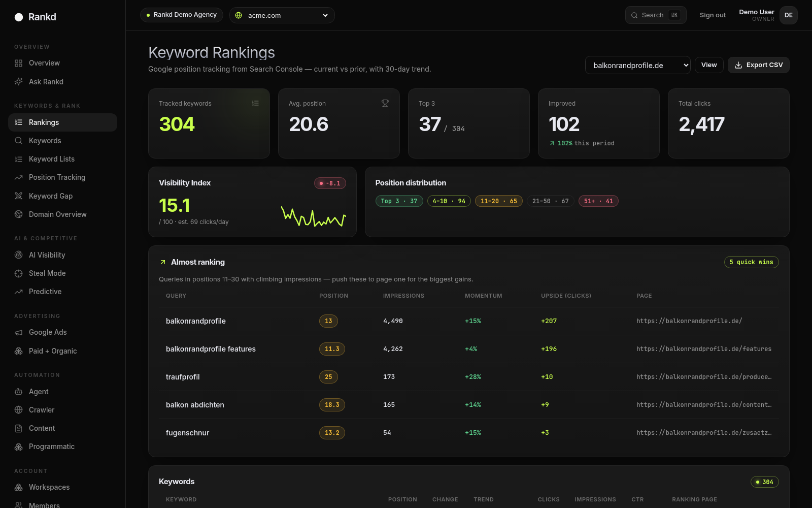
Task: Click the TREND column header in Keywords
Action: pyautogui.click(x=484, y=499)
